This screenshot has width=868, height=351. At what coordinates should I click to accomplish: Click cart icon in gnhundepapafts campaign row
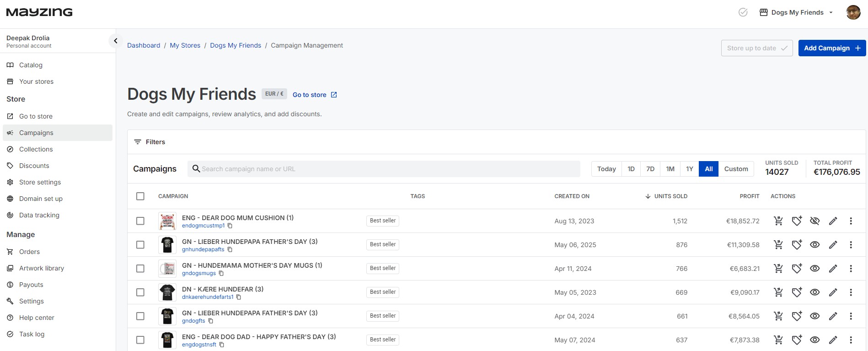778,245
